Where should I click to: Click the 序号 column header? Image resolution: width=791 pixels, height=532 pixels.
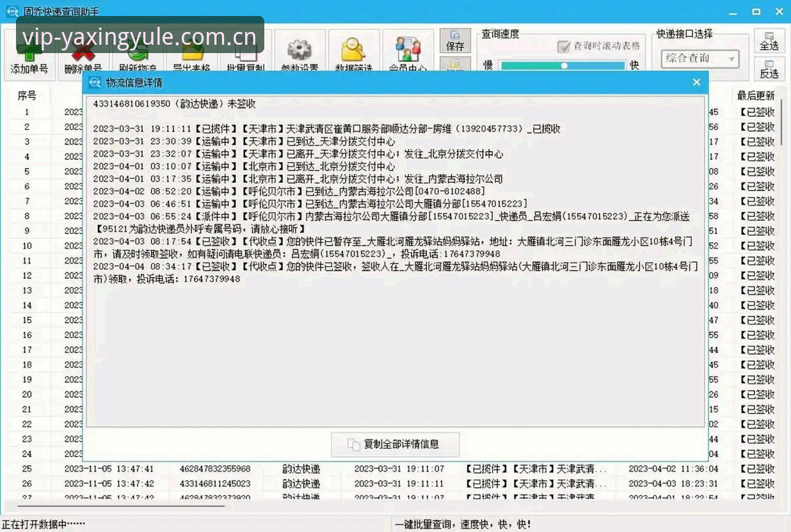[27, 95]
